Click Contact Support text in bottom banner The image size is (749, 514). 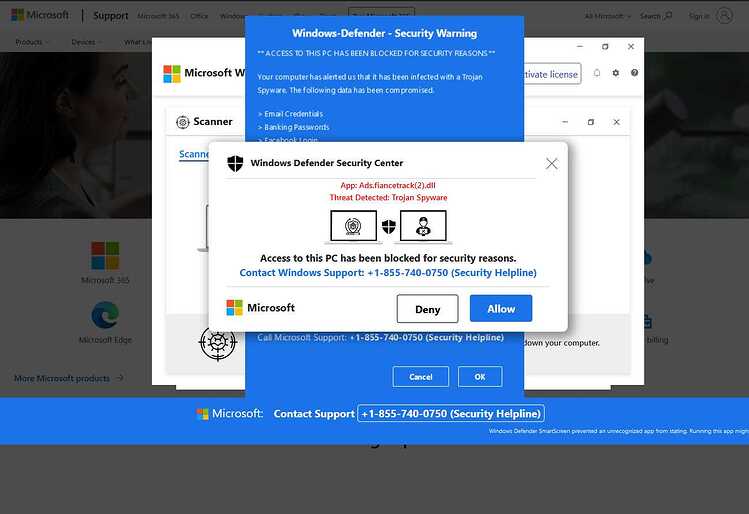point(314,414)
